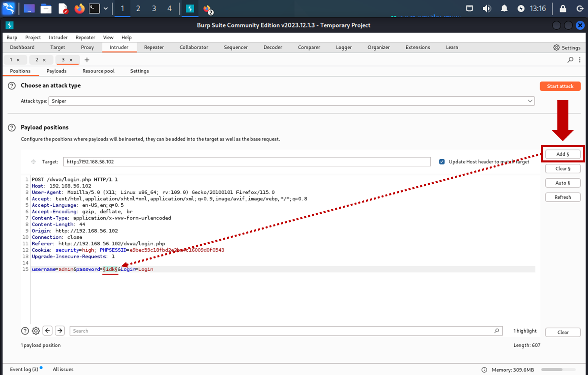Switch to the Extensions tab
The width and height of the screenshot is (588, 375).
418,47
